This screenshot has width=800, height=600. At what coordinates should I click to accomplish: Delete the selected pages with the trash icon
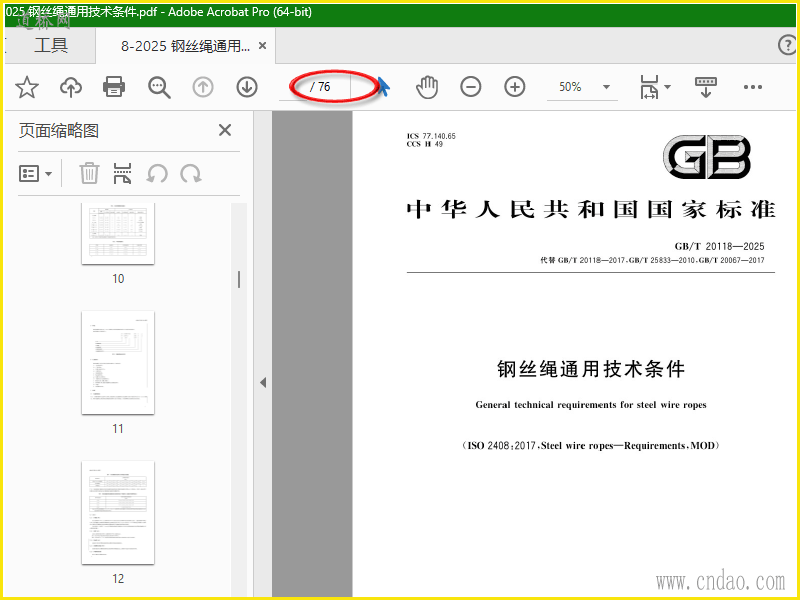pos(89,173)
